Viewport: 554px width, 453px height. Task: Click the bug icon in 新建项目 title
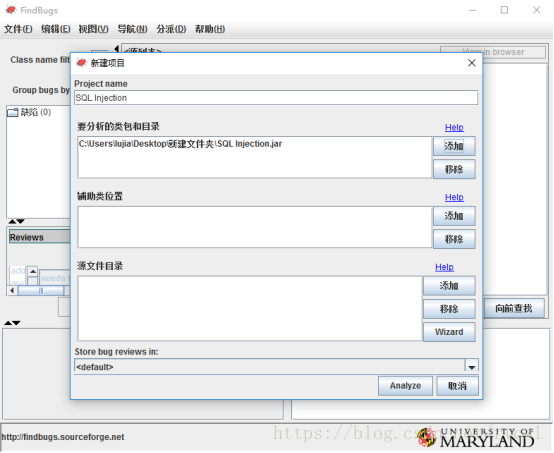coord(81,63)
